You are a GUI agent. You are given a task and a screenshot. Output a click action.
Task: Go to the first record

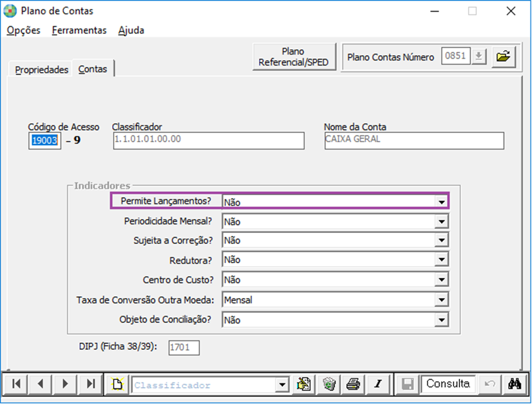16,384
